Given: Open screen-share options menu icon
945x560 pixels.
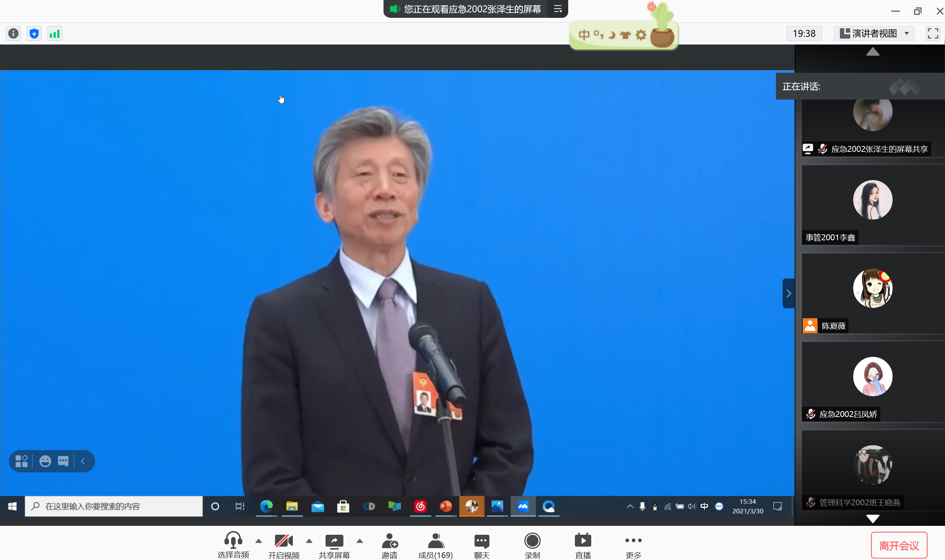Looking at the screenshot, I should click(558, 9).
